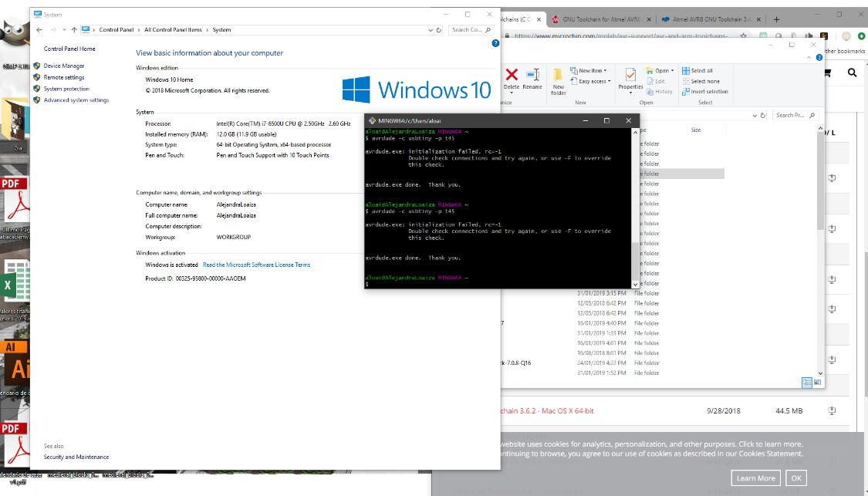Focus the Explorer search box
This screenshot has width=868, height=496.
point(795,115)
